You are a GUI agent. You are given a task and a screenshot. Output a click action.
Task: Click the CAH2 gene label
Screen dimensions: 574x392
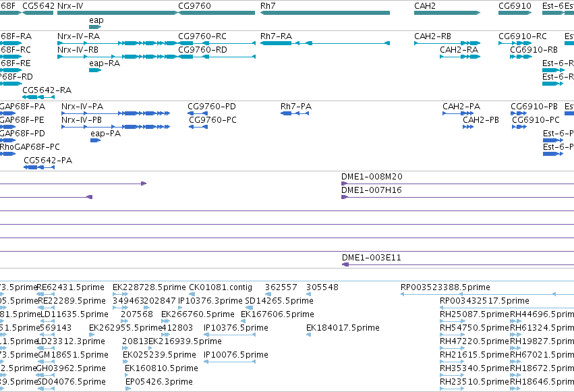tap(425, 6)
